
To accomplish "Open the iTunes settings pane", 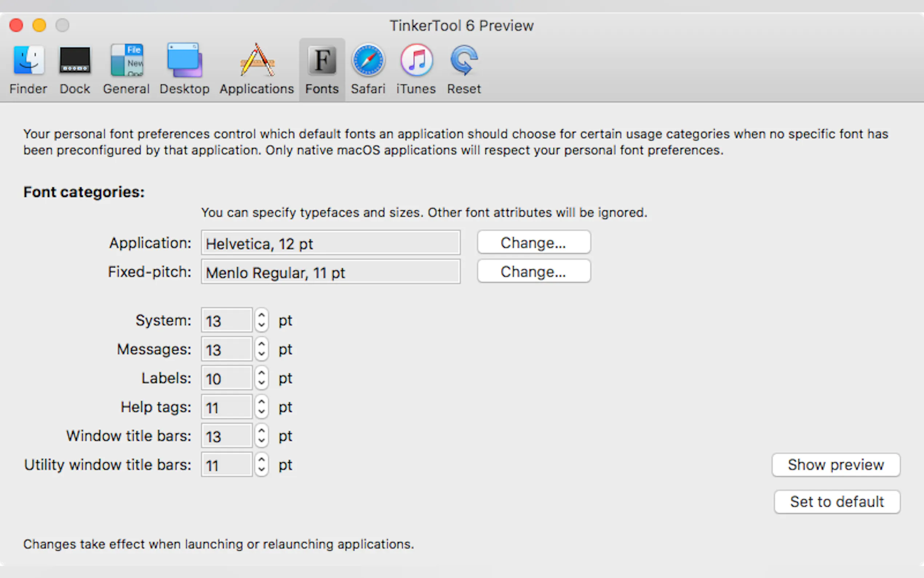I will point(416,69).
